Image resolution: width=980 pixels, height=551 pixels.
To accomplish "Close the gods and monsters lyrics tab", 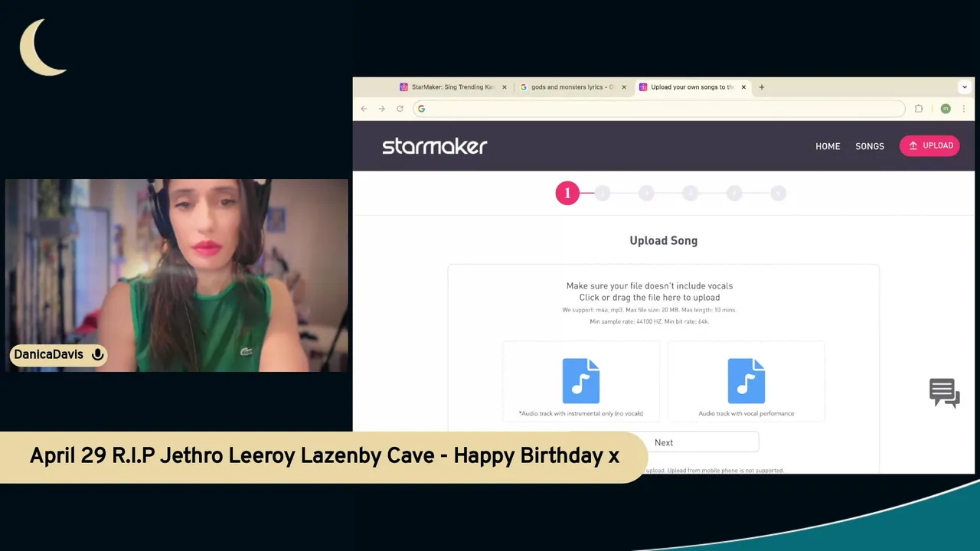I will [624, 87].
